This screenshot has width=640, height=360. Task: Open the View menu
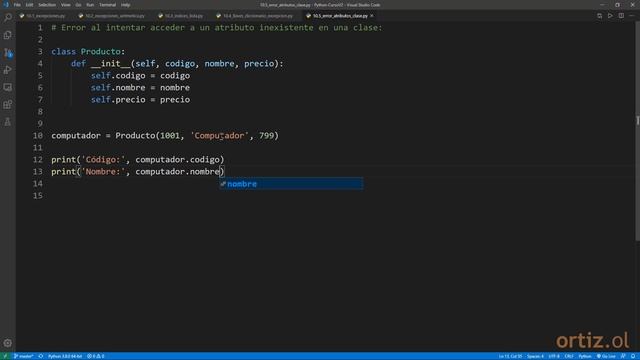pos(66,5)
